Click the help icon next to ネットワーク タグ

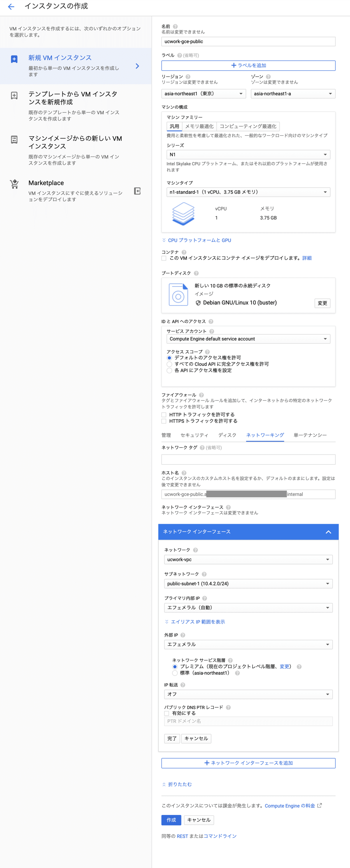202,447
